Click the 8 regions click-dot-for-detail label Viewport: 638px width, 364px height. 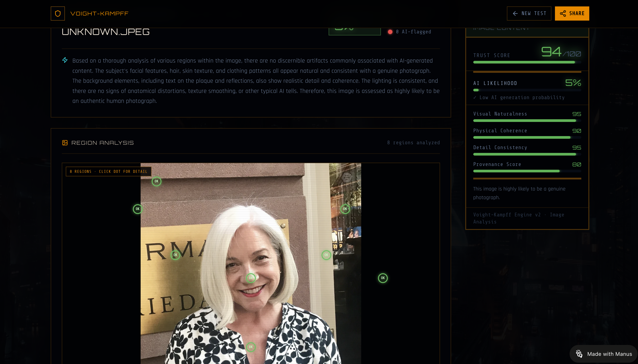pos(108,171)
